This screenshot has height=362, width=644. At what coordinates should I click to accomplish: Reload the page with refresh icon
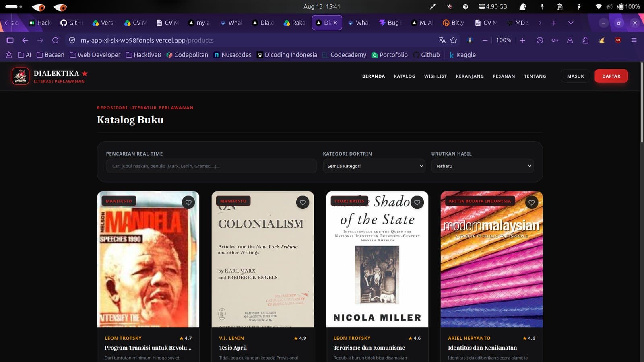56,40
